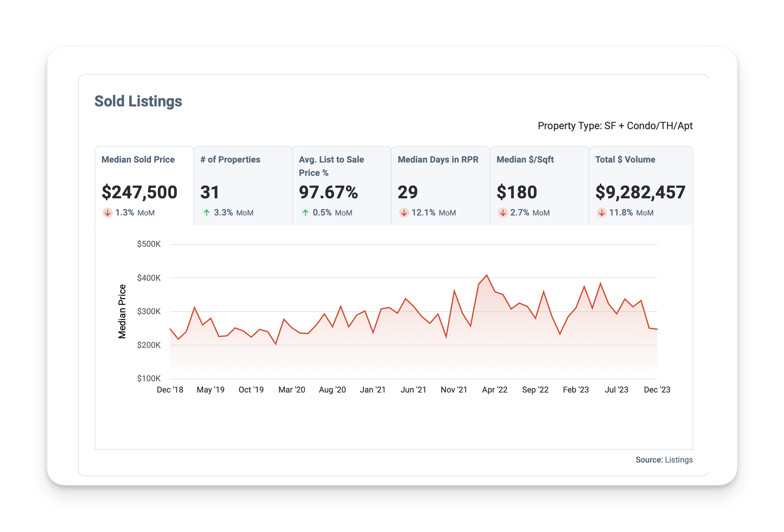Viewport: 784px width, 532px height.
Task: Click the $300K y-axis label
Action: 149,311
